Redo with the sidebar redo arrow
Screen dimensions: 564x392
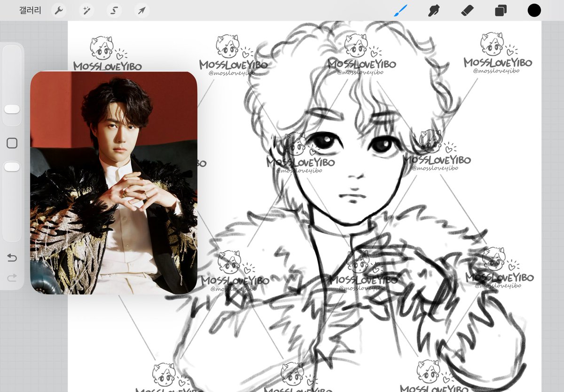pos(12,278)
